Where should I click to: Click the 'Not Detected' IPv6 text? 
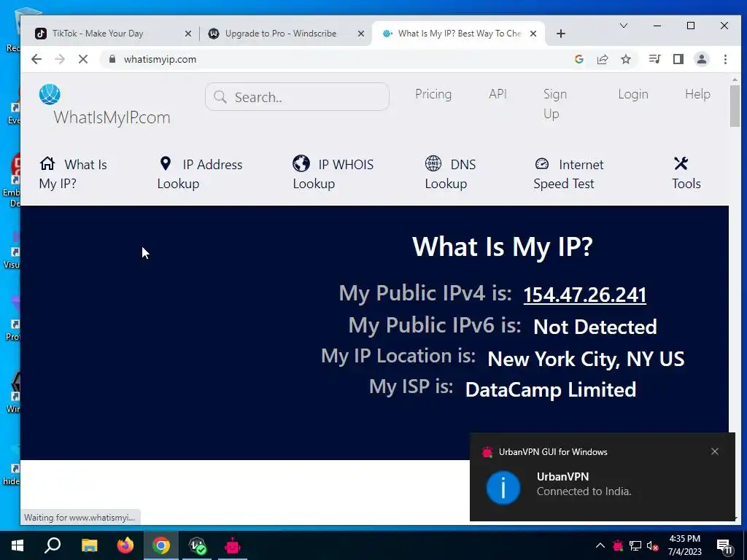click(595, 327)
